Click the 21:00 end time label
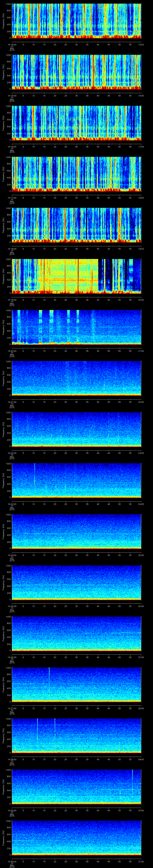The width and height of the screenshot is (153, 868). click(141, 351)
